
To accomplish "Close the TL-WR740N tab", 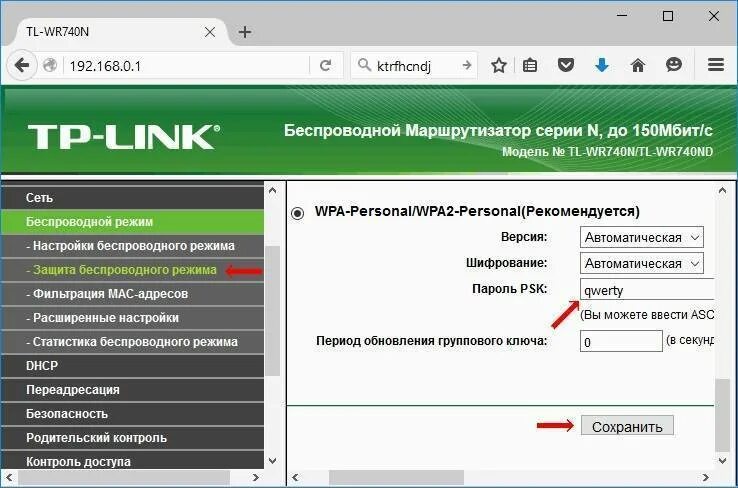I will [x=210, y=32].
